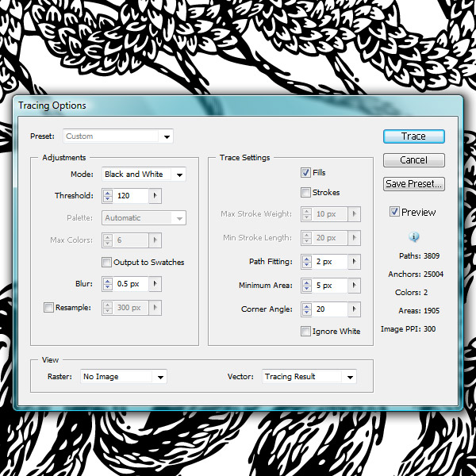476x476 pixels.
Task: Enable the Resample checkbox
Action: pos(48,307)
